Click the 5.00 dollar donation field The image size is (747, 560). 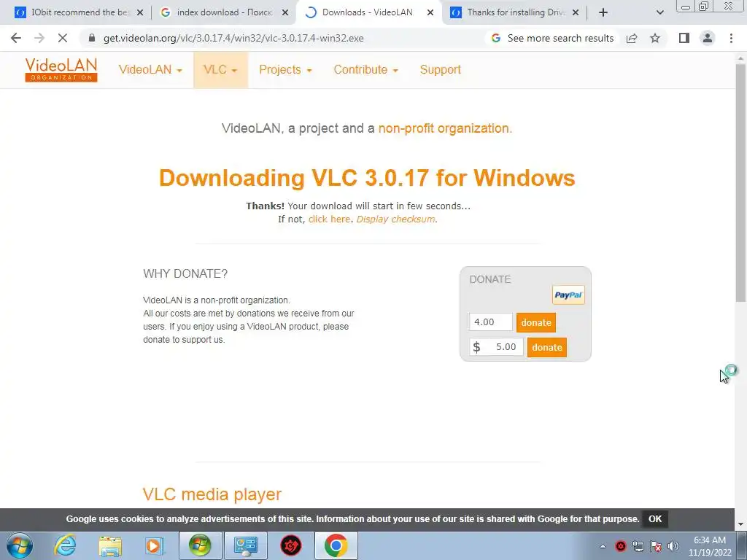[496, 346]
